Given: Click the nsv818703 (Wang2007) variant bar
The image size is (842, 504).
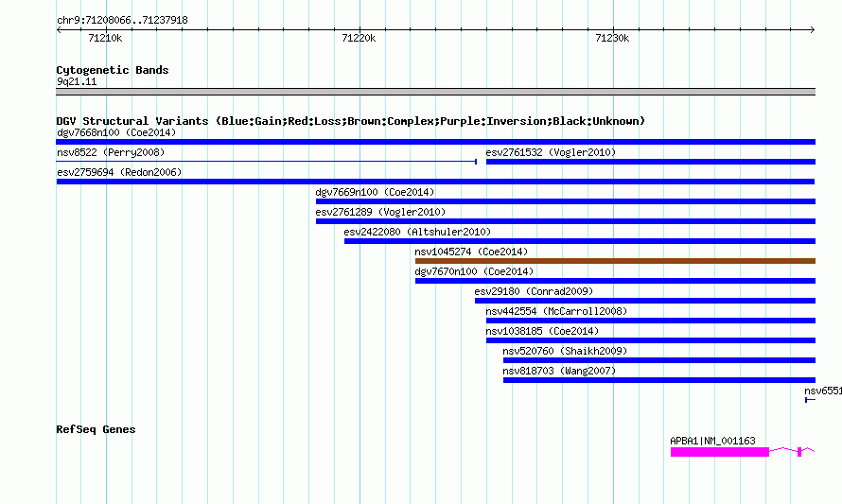Looking at the screenshot, I should pyautogui.click(x=659, y=380).
